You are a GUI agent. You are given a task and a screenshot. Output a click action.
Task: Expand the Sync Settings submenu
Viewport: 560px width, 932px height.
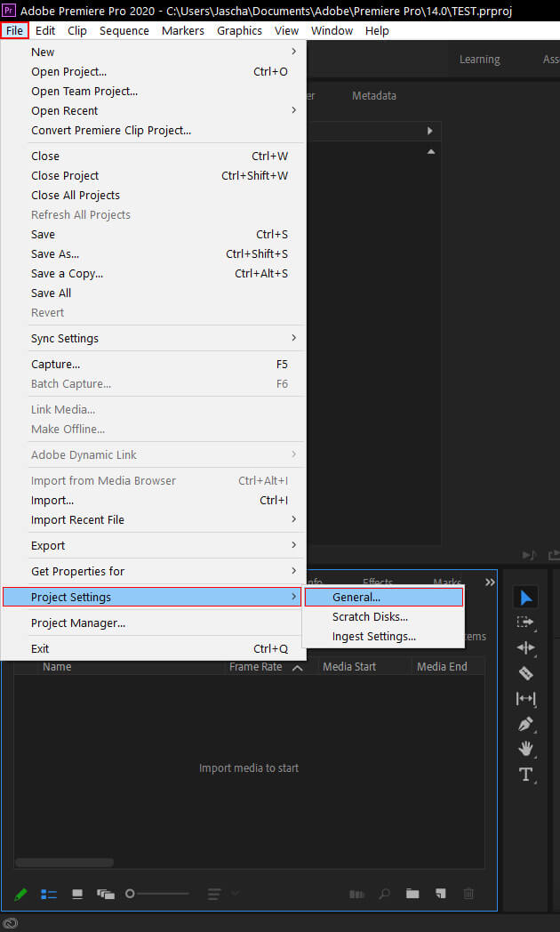(x=153, y=339)
